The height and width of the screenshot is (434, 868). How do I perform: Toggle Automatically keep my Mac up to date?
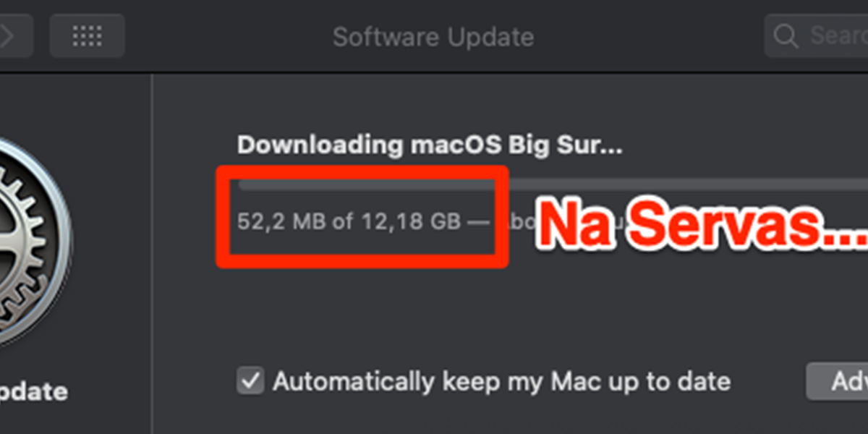point(250,381)
